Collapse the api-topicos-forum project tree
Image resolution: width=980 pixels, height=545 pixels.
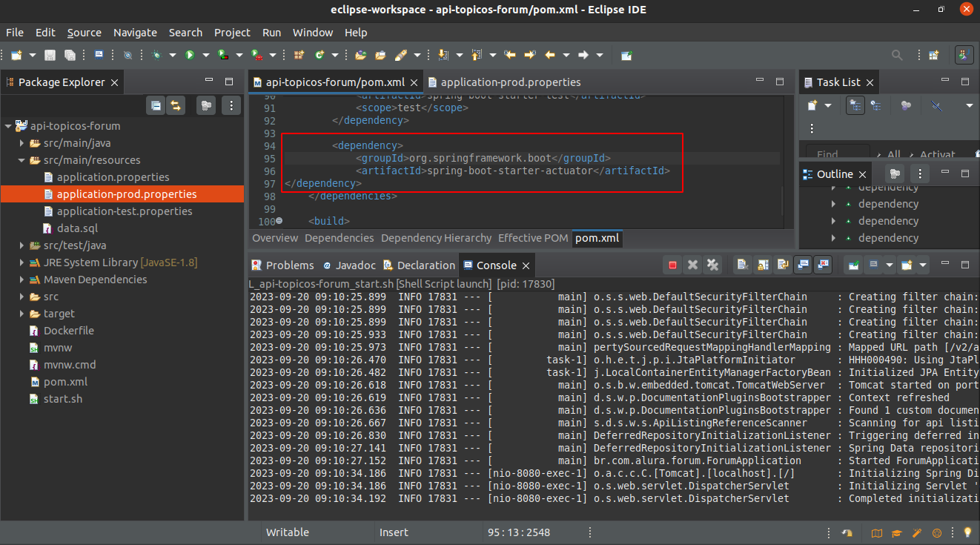pos(8,126)
